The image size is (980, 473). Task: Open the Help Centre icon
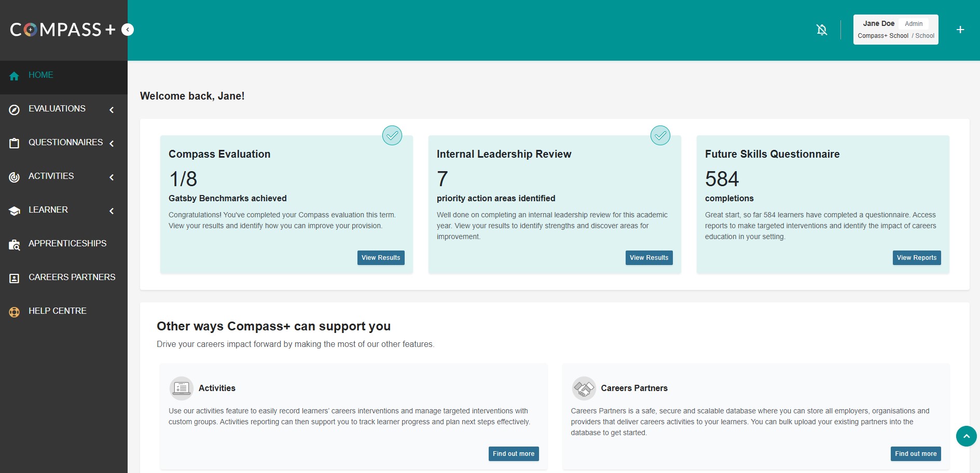point(14,311)
